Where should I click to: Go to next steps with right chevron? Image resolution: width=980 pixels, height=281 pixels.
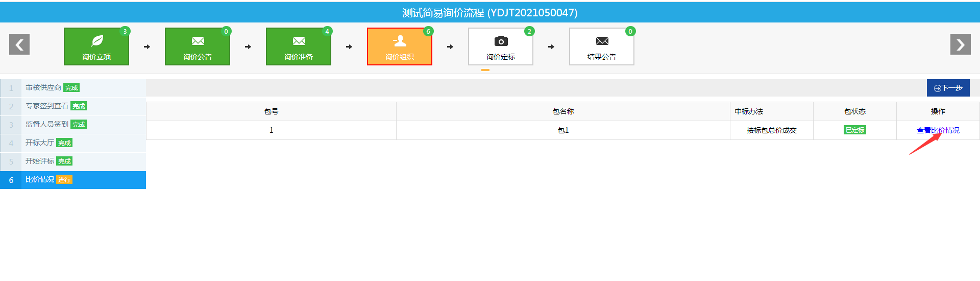click(x=961, y=44)
